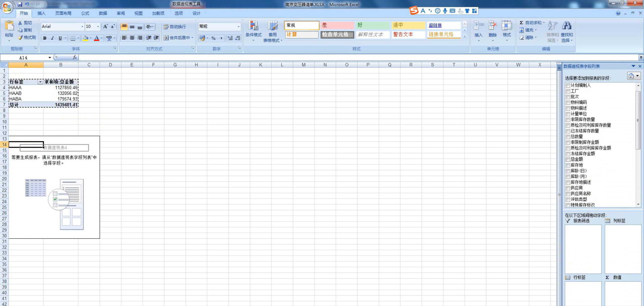Viewport: 644px width, 306px height.
Task: Tick the 物料编码 field checkbox
Action: tap(568, 102)
